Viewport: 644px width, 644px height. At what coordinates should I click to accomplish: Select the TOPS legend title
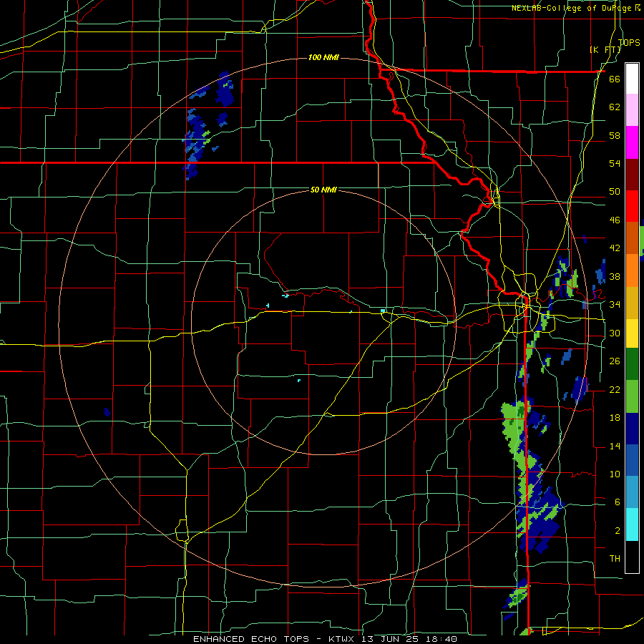tap(629, 42)
